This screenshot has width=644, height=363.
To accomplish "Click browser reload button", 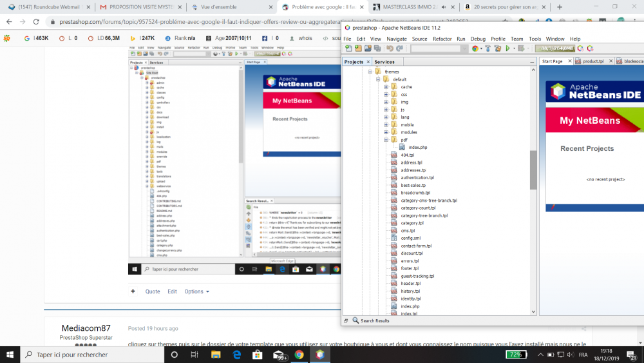I will pyautogui.click(x=36, y=22).
